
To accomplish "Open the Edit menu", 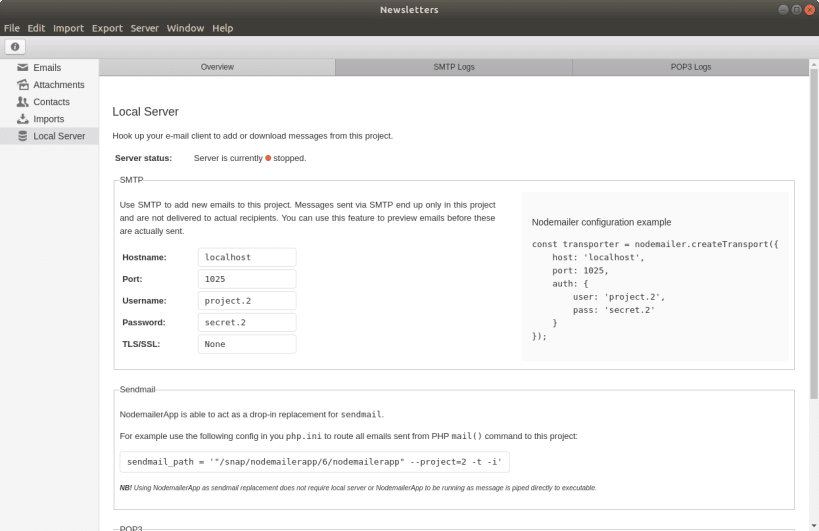I will (x=36, y=28).
